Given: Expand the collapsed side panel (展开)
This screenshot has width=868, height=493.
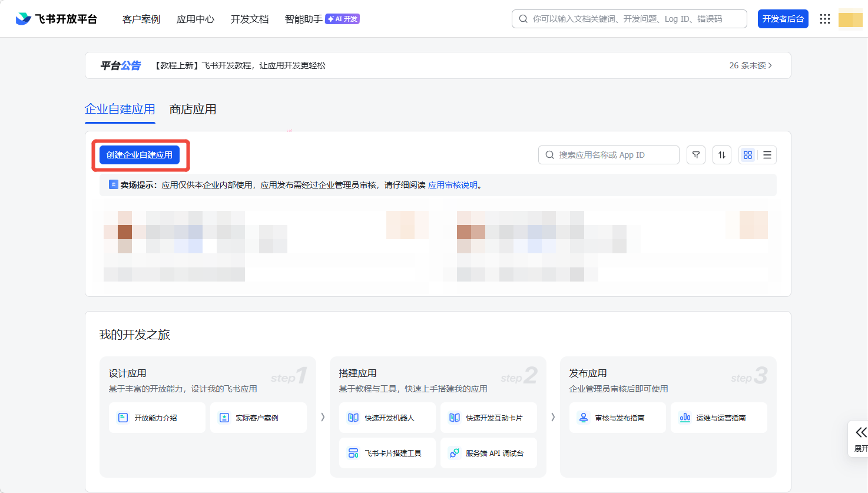Looking at the screenshot, I should click(x=860, y=438).
